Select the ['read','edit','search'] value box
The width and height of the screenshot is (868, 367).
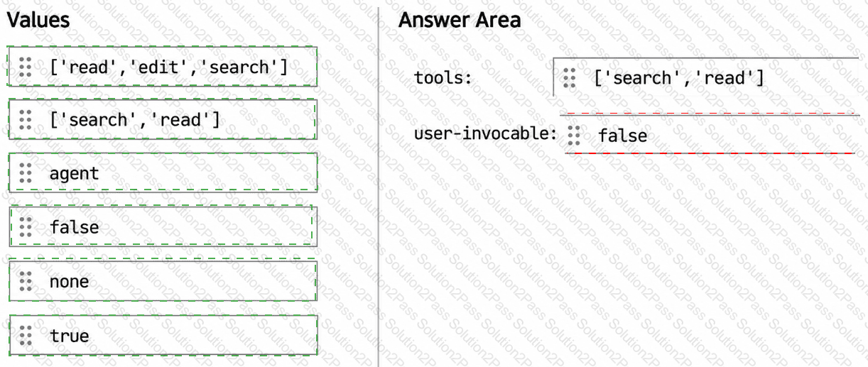coord(162,67)
